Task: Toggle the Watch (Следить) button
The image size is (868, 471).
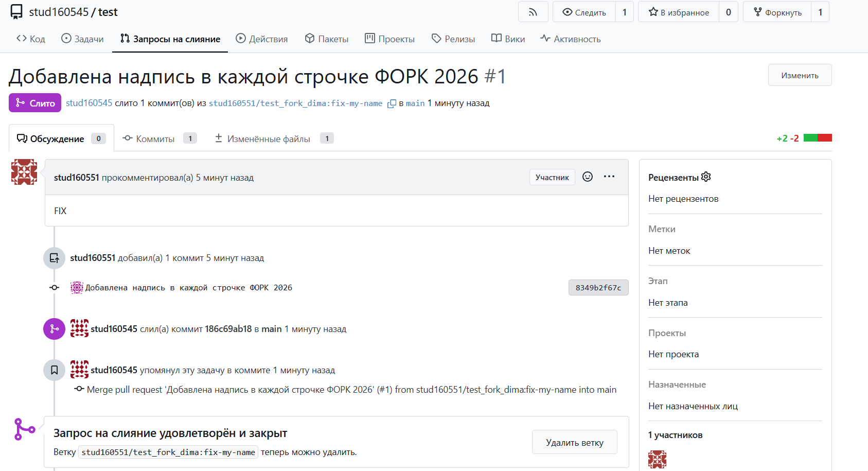Action: point(584,12)
